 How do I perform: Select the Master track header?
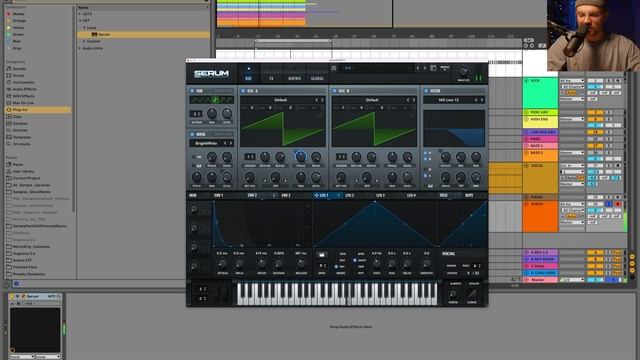pyautogui.click(x=540, y=280)
